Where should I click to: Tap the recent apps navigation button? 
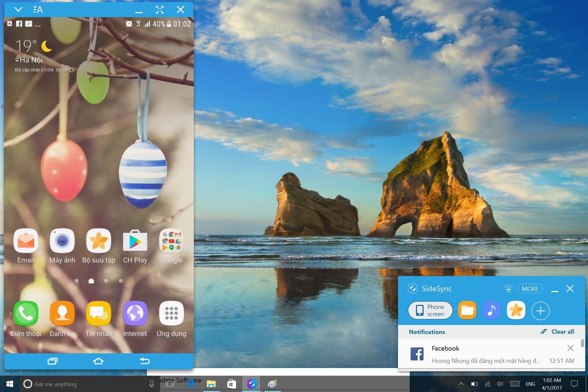[53, 361]
